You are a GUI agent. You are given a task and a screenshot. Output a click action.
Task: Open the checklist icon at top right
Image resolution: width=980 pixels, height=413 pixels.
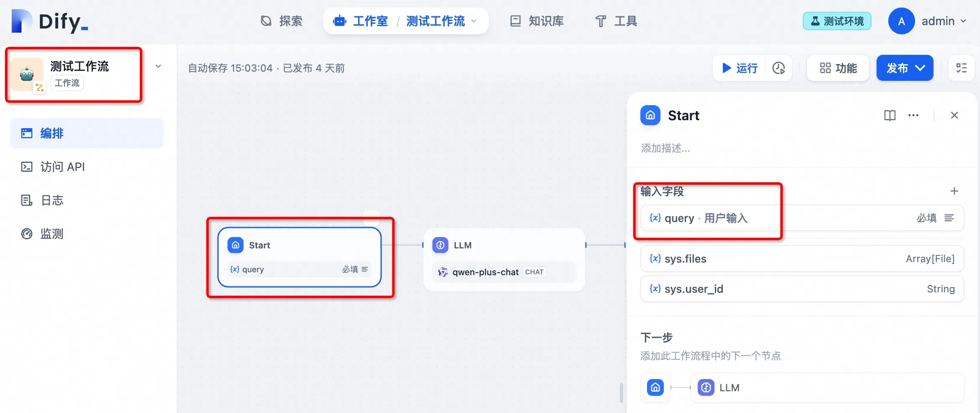tap(961, 68)
